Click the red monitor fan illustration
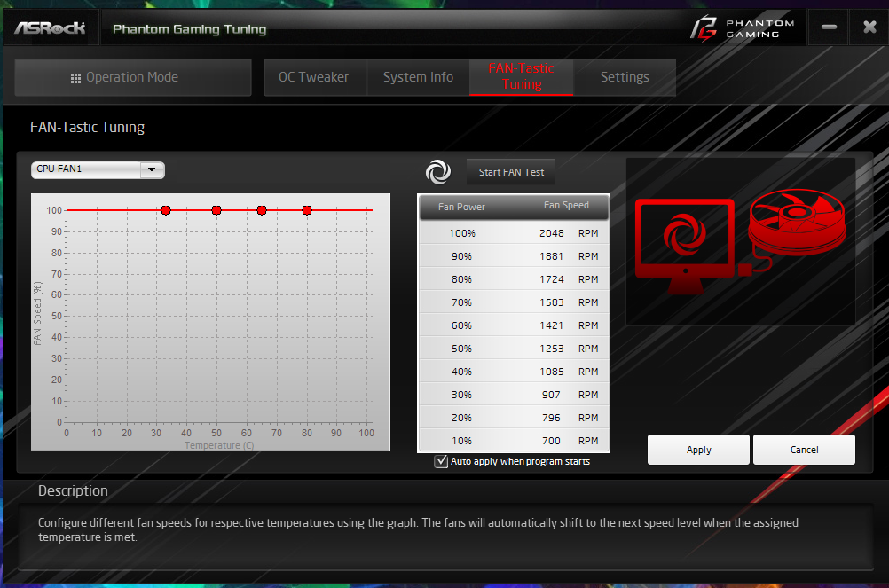This screenshot has height=588, width=889. tap(685, 247)
